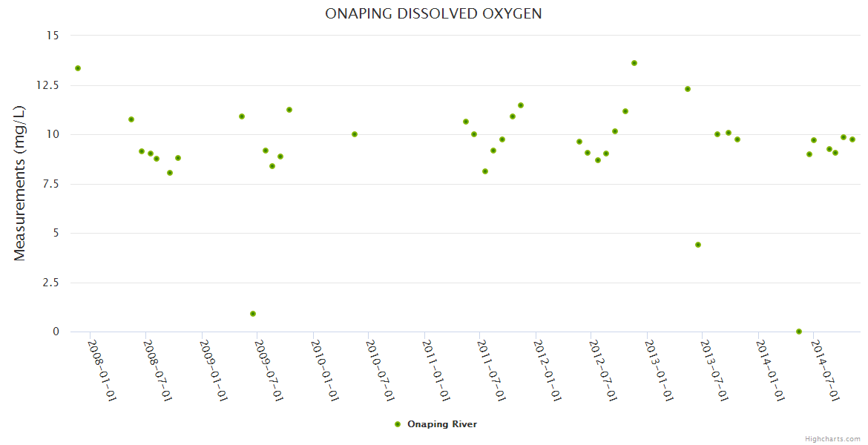The height and width of the screenshot is (445, 868).
Task: Open the Highcharts.com credits link
Action: 832,438
